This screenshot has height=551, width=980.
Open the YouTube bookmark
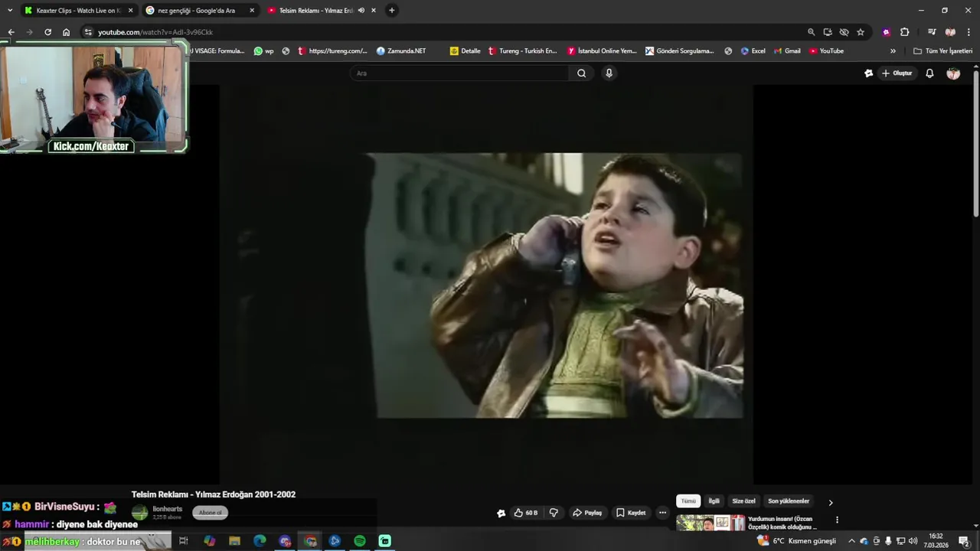(x=826, y=51)
